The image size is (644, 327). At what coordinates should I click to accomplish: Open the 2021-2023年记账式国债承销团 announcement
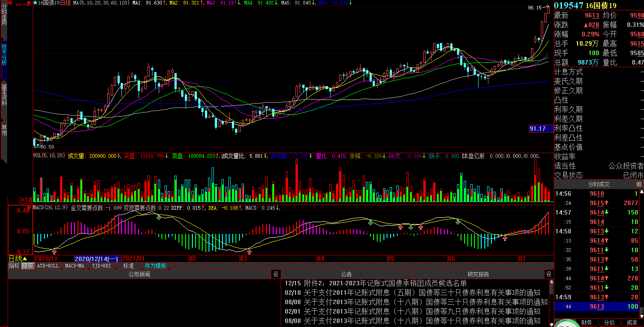[386, 283]
